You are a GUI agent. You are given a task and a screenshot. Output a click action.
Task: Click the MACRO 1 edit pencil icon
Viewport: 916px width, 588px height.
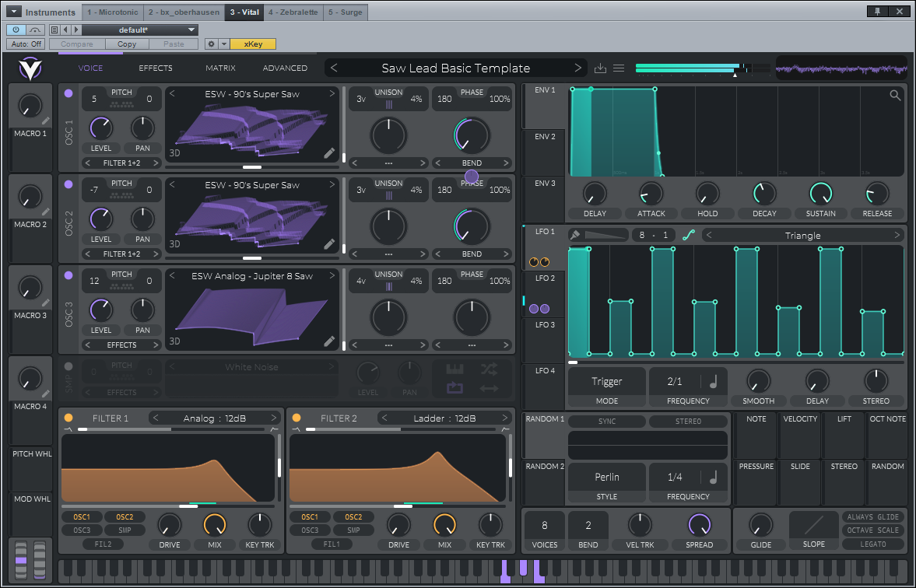46,121
